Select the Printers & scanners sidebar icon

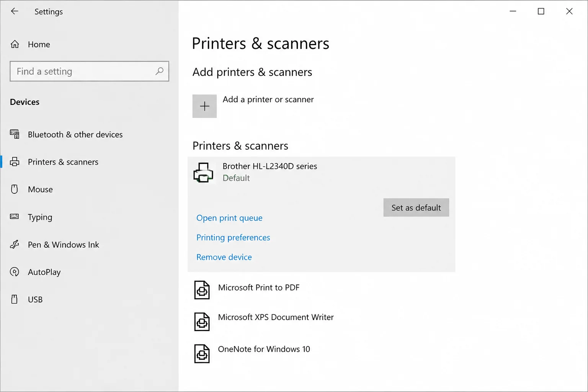15,162
